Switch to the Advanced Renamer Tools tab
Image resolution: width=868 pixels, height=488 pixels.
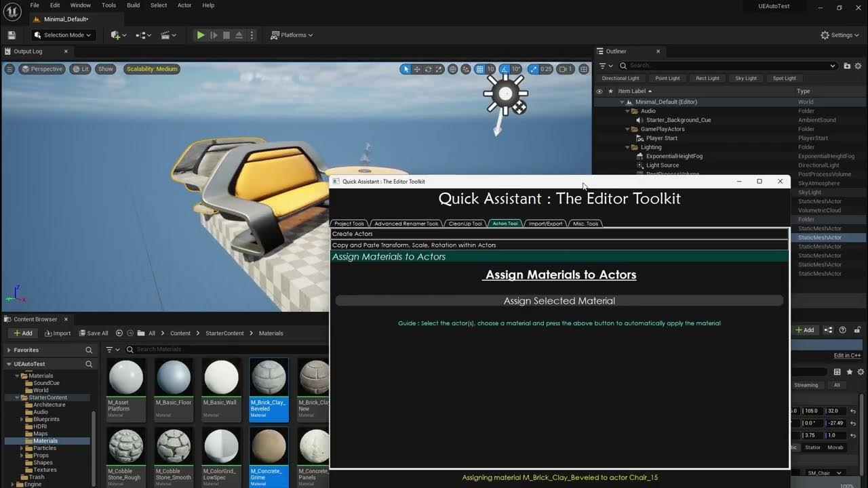[x=406, y=224]
